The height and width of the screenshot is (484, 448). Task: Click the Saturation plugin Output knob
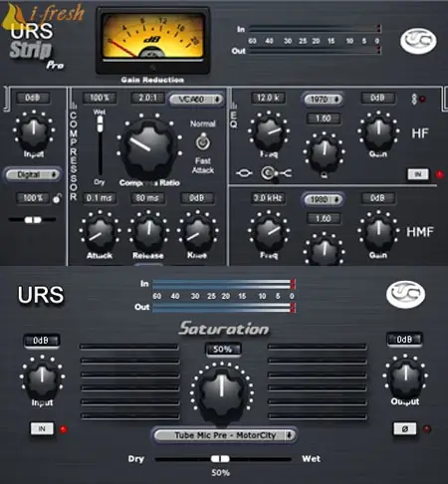coord(405,376)
